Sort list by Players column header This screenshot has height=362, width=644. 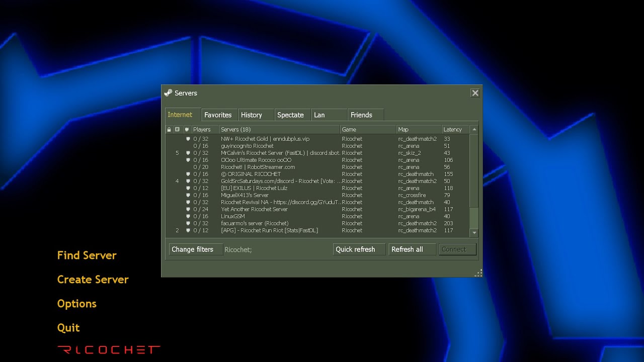point(205,130)
